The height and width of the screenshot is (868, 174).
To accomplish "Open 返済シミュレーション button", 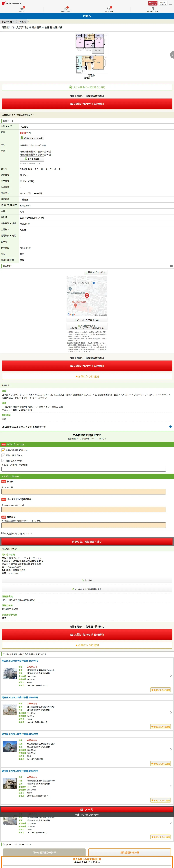I will [32, 138].
